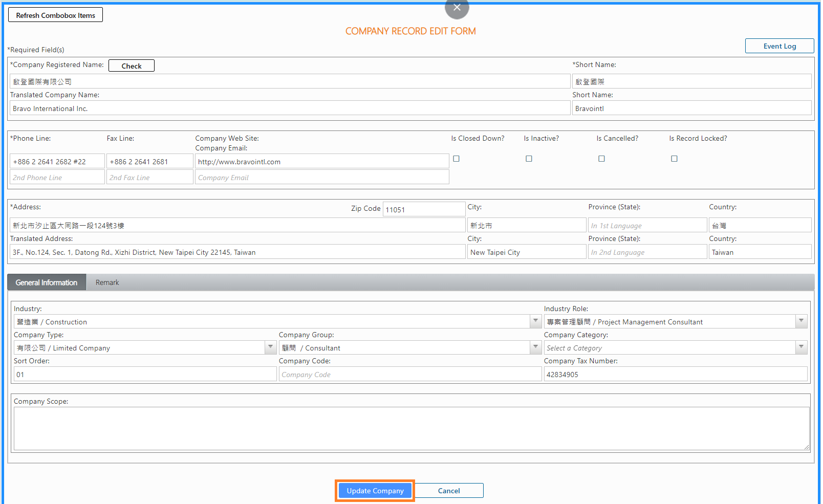The width and height of the screenshot is (823, 504).
Task: Expand the Company Type combo box
Action: 270,347
